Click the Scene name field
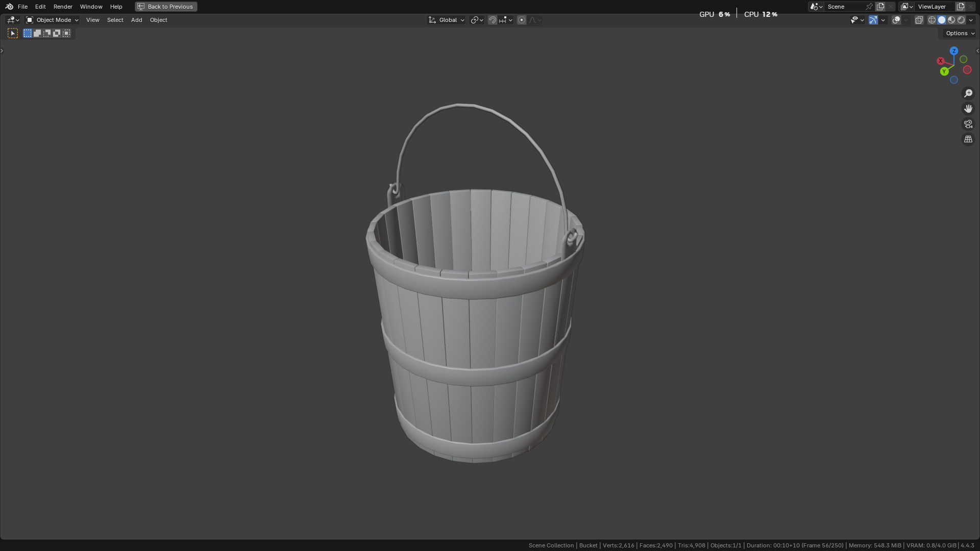 [x=844, y=7]
